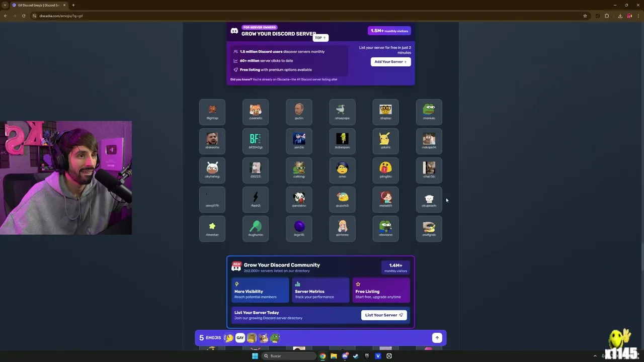Select the Gif Discord Emojis browser tab
The image size is (644, 362).
39,5
